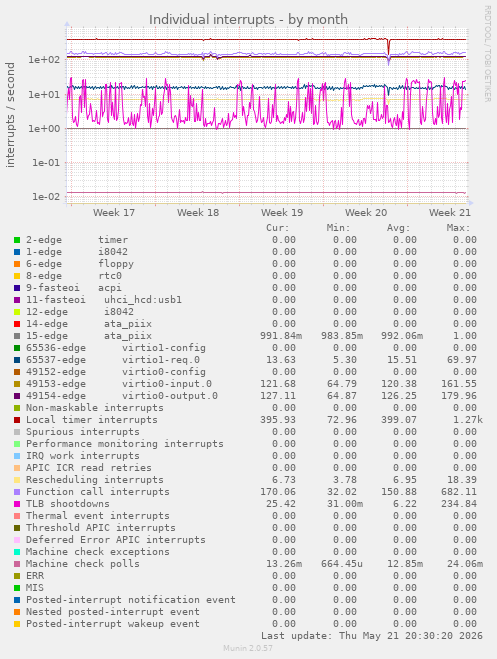
Task: Click the gray 15-edge ata_piix legend swatch
Action: [x=17, y=336]
